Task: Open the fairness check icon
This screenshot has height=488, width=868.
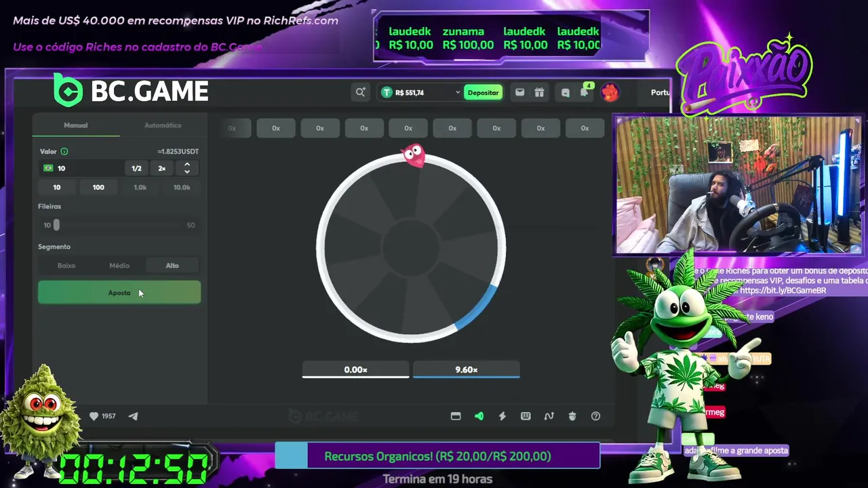Action: coord(572,416)
